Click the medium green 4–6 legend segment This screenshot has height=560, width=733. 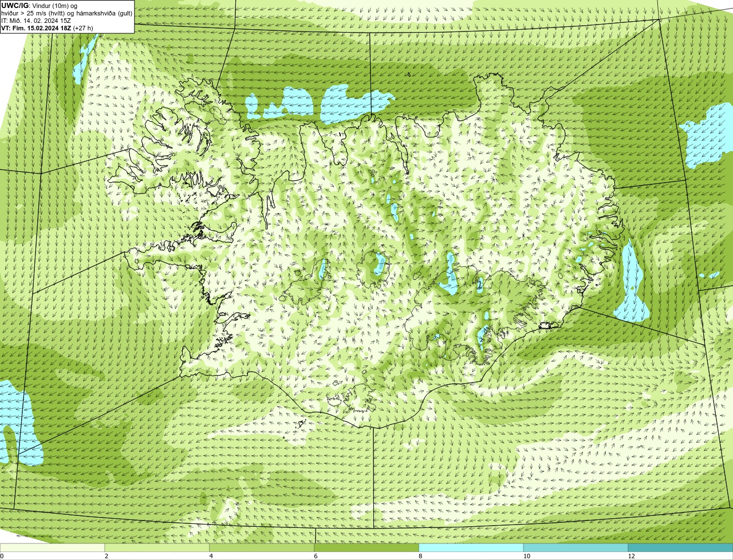(x=262, y=547)
